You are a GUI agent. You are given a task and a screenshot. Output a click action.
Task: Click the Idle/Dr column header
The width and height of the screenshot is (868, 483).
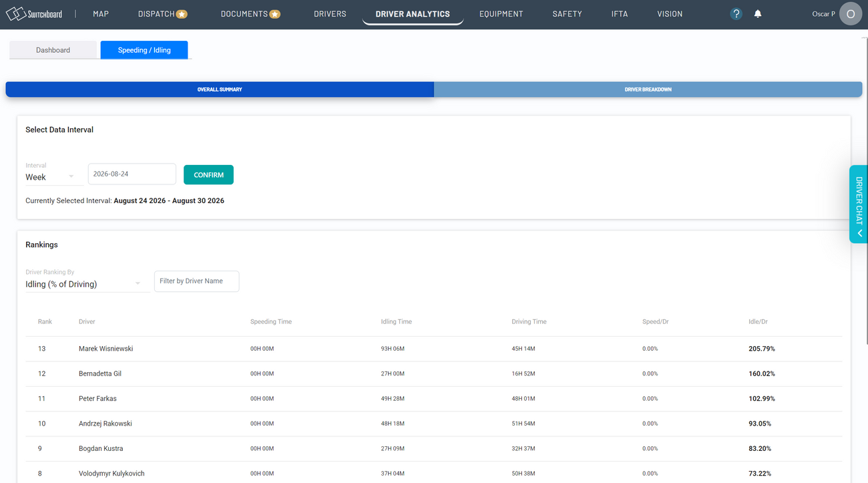(x=758, y=321)
